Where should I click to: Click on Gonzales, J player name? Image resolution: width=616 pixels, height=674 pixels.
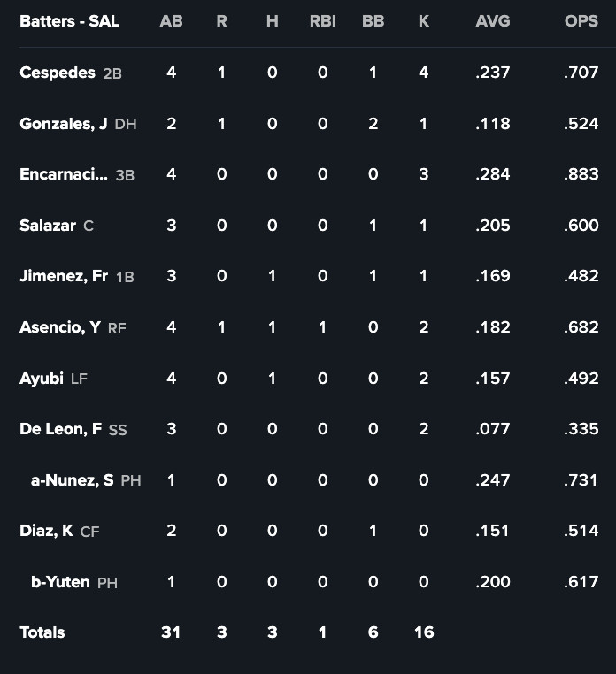(x=63, y=124)
